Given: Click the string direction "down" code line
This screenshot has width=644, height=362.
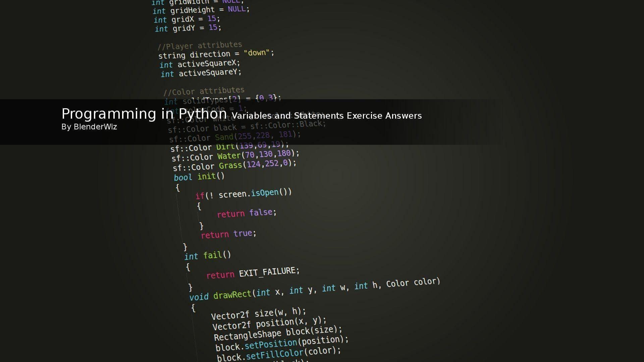Looking at the screenshot, I should 216,54.
